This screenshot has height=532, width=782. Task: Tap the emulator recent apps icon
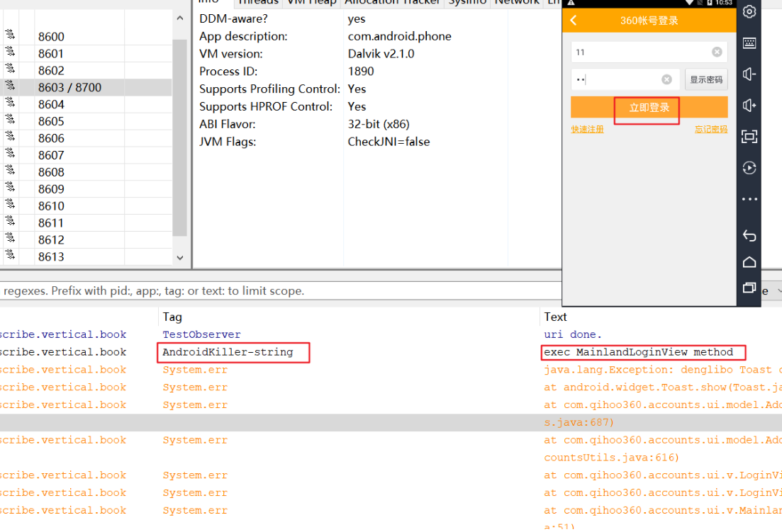coord(749,288)
